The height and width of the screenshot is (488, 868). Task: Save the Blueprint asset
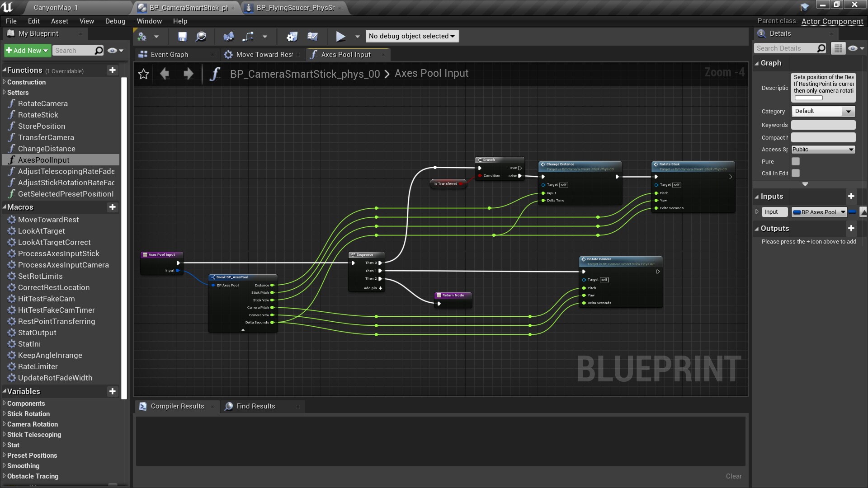click(182, 37)
